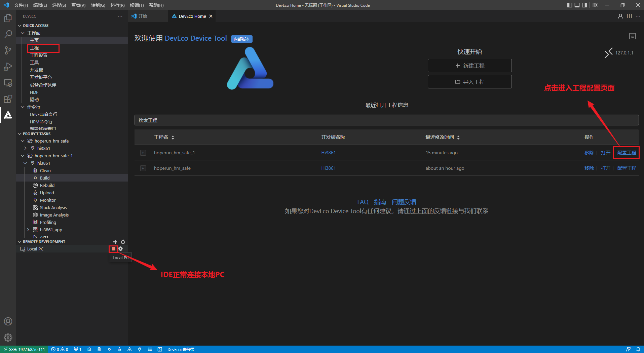This screenshot has width=644, height=353.
Task: Open Local PC settings gear
Action: 120,249
